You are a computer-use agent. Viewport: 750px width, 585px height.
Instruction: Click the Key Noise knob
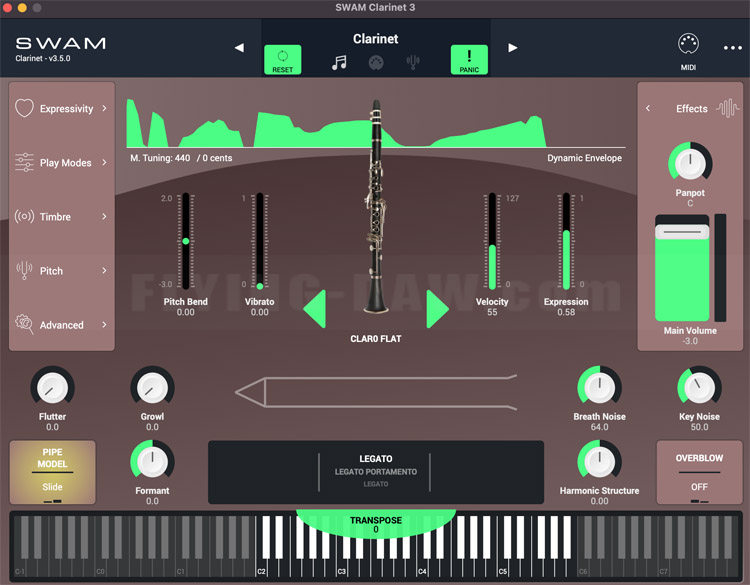pyautogui.click(x=699, y=388)
